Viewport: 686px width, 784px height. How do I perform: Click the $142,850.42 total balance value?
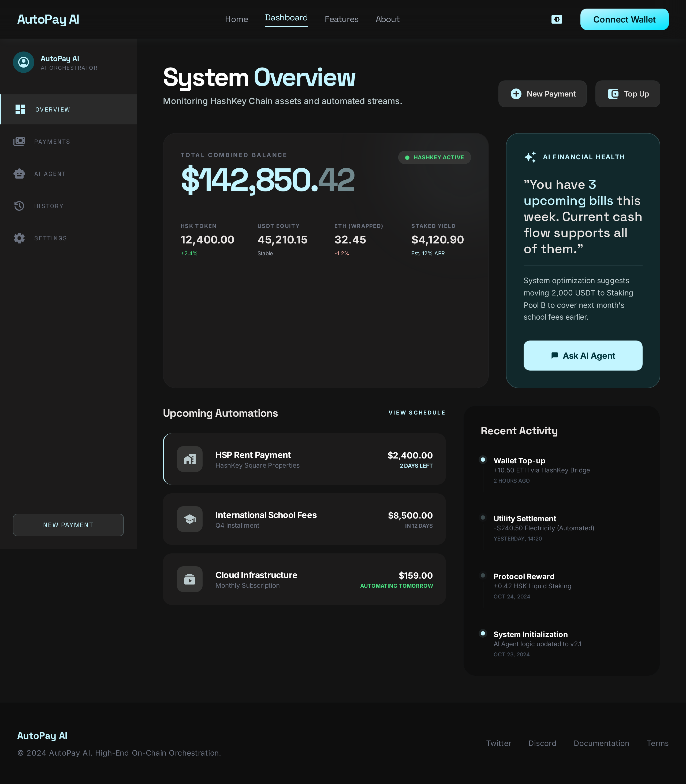click(268, 179)
